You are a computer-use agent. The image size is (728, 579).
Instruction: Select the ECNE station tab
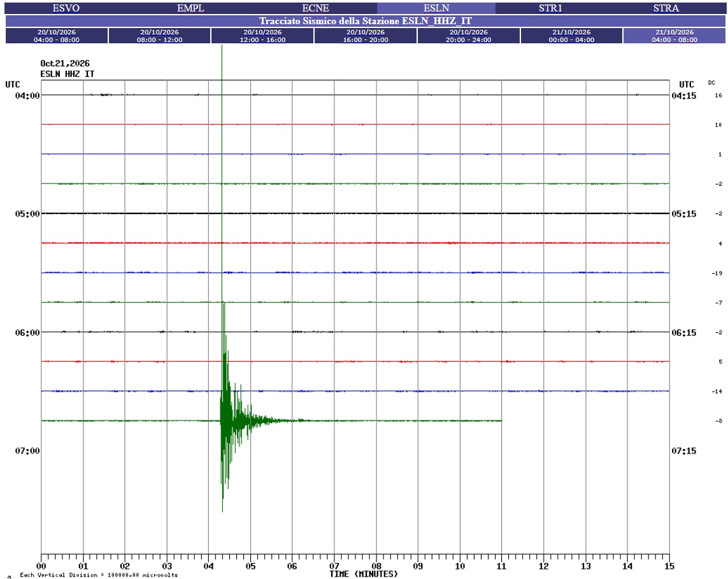(x=316, y=8)
